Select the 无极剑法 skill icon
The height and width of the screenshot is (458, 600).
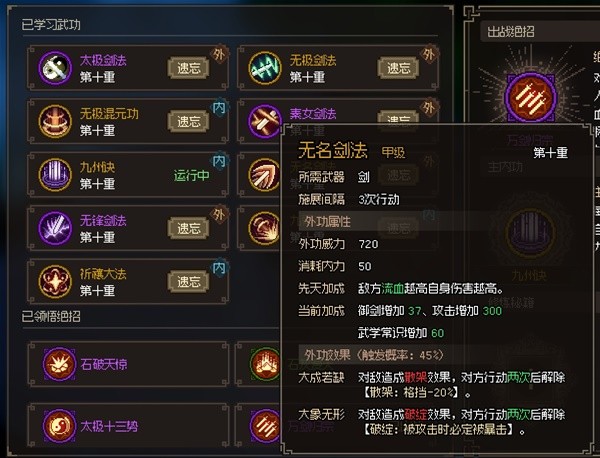pyautogui.click(x=265, y=68)
